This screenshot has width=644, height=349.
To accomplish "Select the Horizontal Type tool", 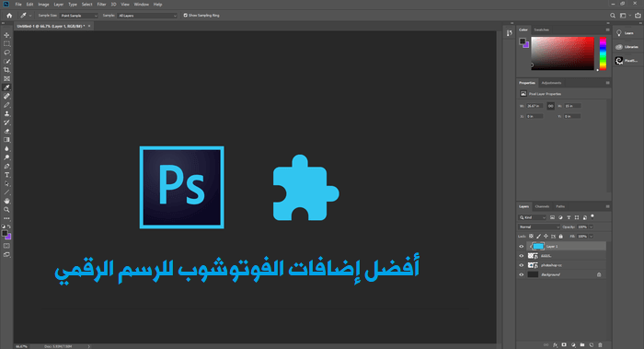I will [x=6, y=175].
